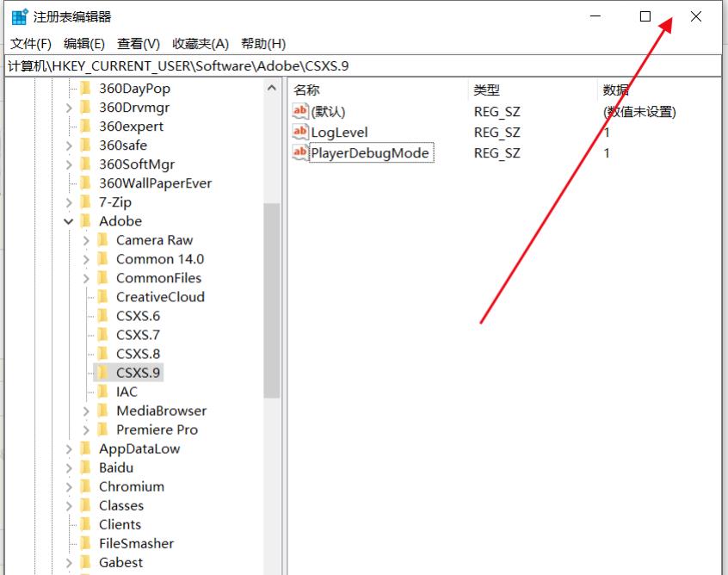This screenshot has width=728, height=575.
Task: Select the 360DayPop key
Action: (134, 89)
